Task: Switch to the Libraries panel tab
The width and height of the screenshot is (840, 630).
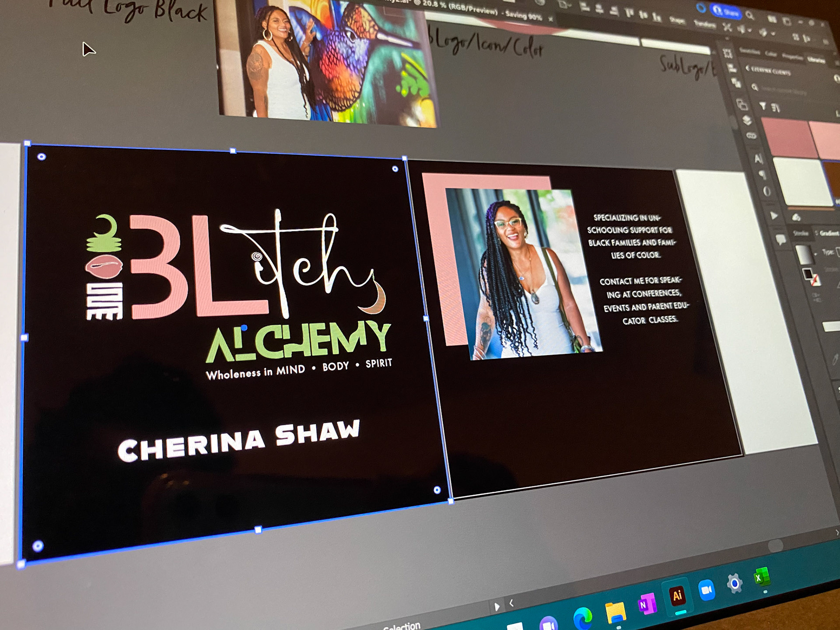Action: tap(815, 60)
